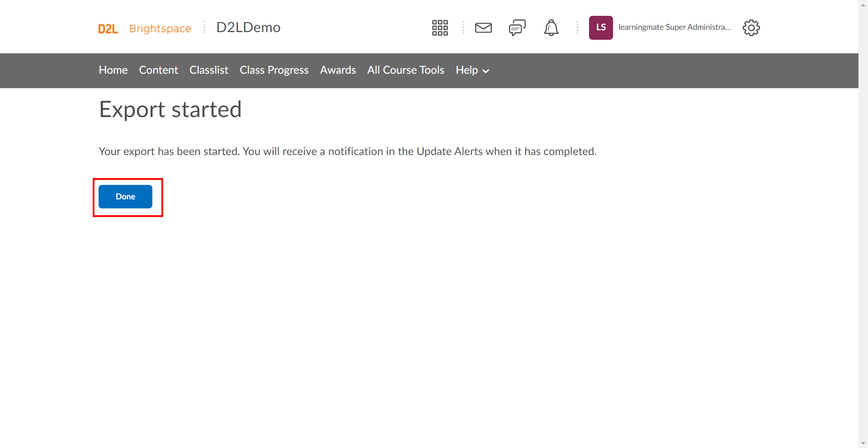Expand the Help menu chevron
868x448 pixels.
pos(486,71)
